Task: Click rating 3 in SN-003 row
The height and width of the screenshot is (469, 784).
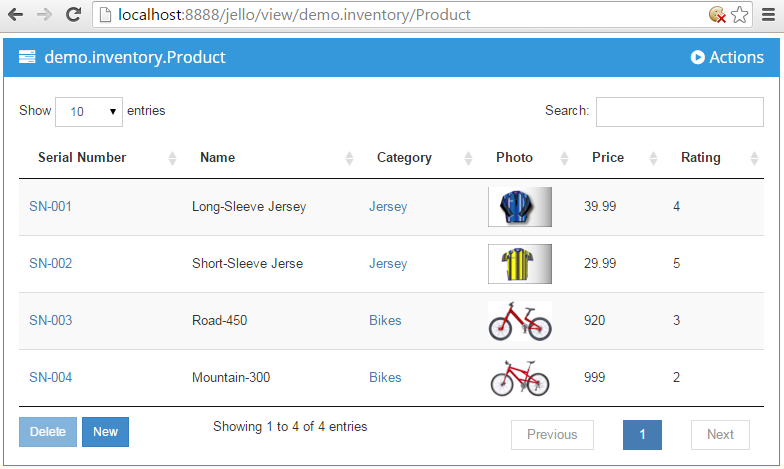Action: (x=676, y=320)
